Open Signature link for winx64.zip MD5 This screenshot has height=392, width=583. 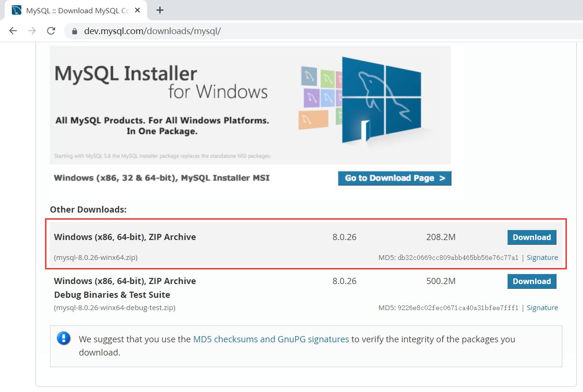[542, 258]
